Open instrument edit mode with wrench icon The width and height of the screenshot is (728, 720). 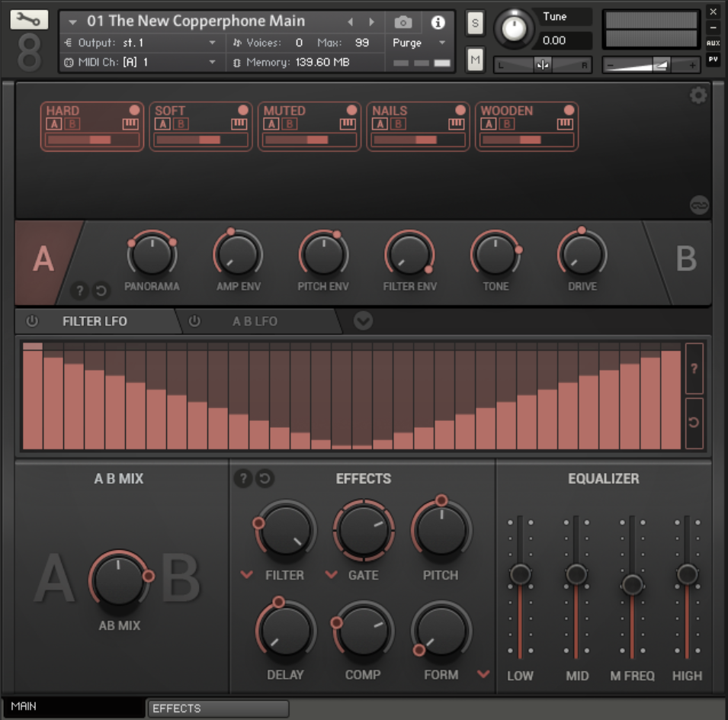pos(29,20)
